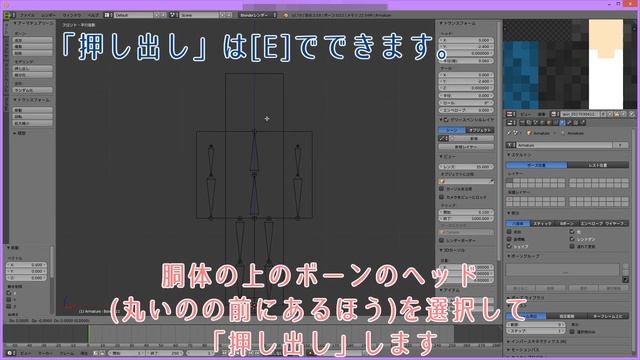Select the Render Layers properties tab icon
Image resolution: width=640 pixels, height=360 pixels.
(529, 122)
